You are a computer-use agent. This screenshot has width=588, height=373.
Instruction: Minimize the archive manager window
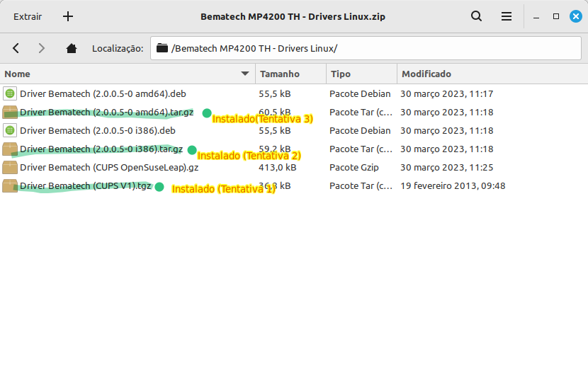(x=536, y=16)
